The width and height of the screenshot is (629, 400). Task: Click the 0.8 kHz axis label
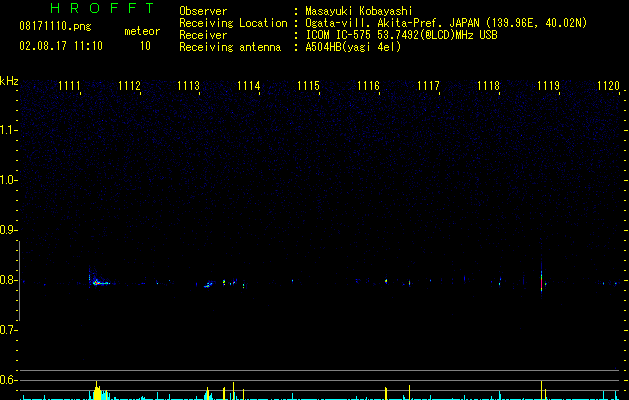click(8, 280)
